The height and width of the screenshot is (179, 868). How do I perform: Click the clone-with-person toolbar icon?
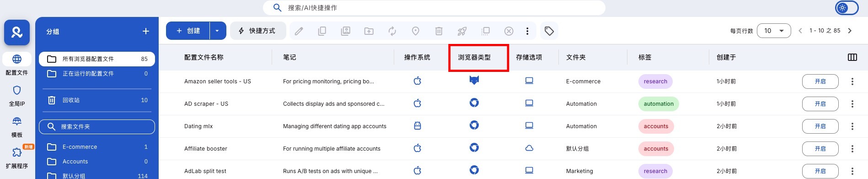coord(346,31)
